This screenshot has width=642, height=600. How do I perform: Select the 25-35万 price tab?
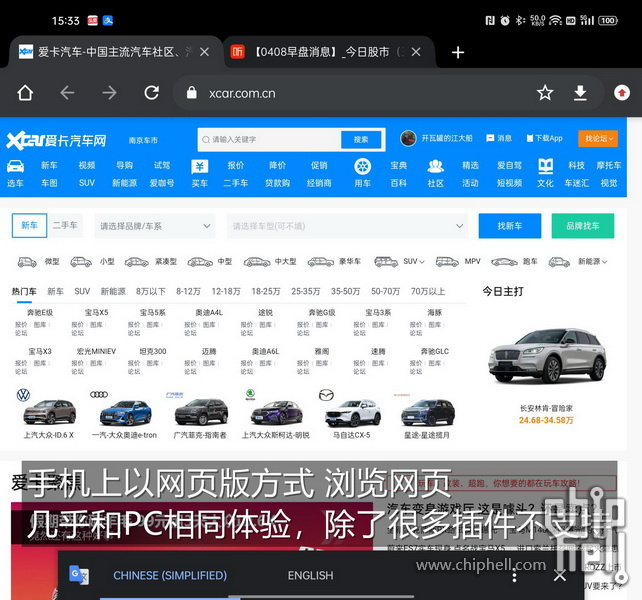click(305, 292)
